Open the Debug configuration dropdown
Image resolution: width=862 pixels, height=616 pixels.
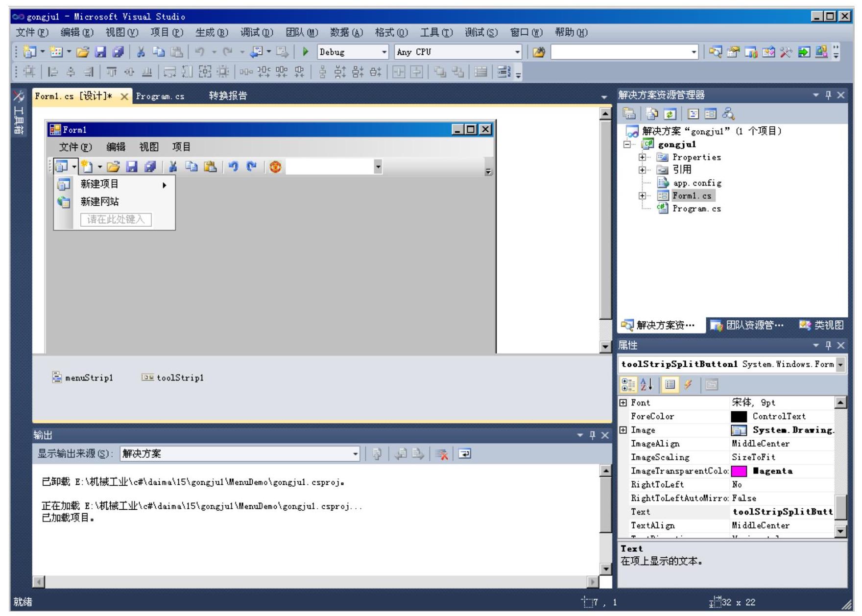[x=384, y=52]
